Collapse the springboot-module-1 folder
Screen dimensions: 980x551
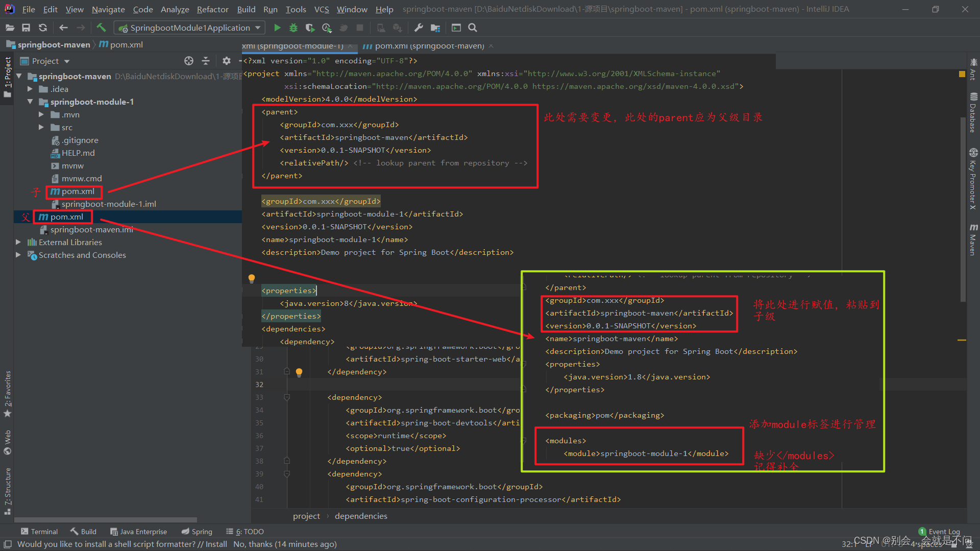(x=30, y=102)
